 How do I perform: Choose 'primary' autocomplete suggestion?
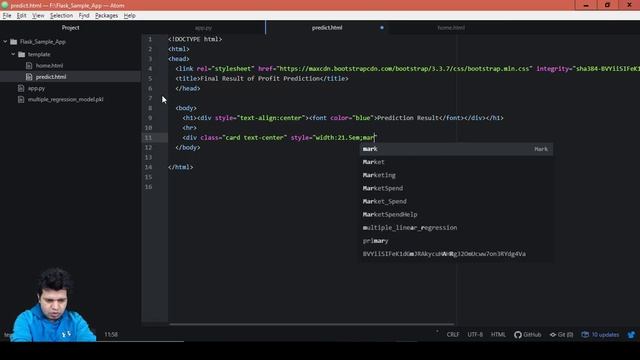click(x=456, y=240)
